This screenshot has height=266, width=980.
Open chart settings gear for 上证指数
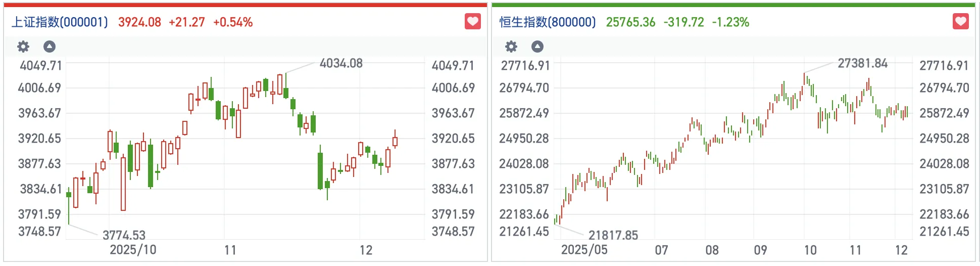coord(23,47)
